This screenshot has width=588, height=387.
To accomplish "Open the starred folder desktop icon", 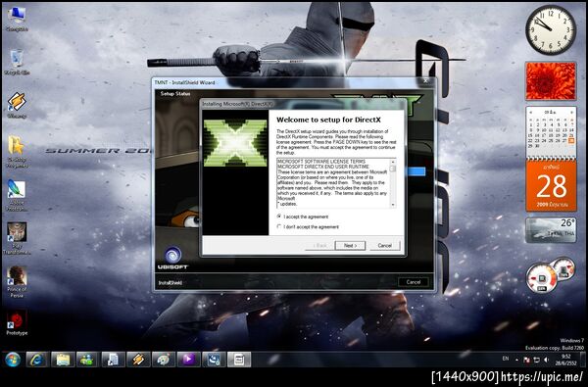I will pyautogui.click(x=17, y=150).
